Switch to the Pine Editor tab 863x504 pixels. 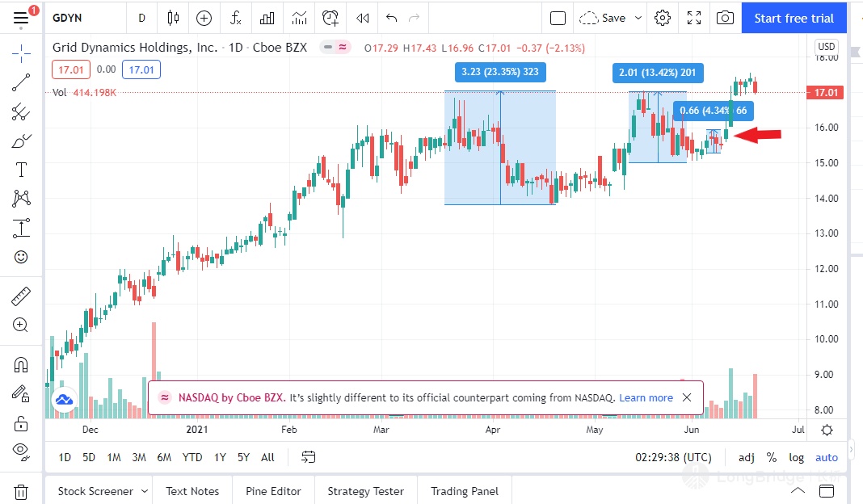pyautogui.click(x=274, y=491)
